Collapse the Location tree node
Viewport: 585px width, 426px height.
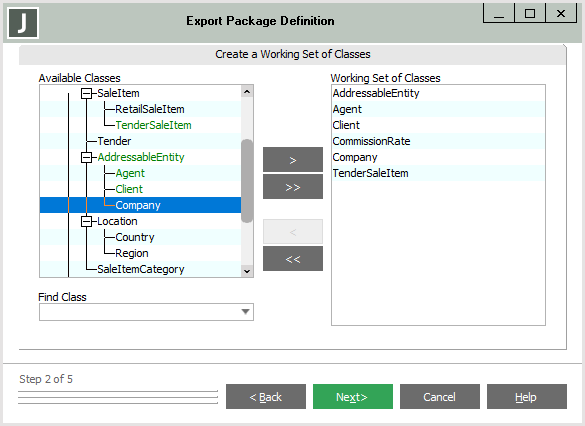86,222
